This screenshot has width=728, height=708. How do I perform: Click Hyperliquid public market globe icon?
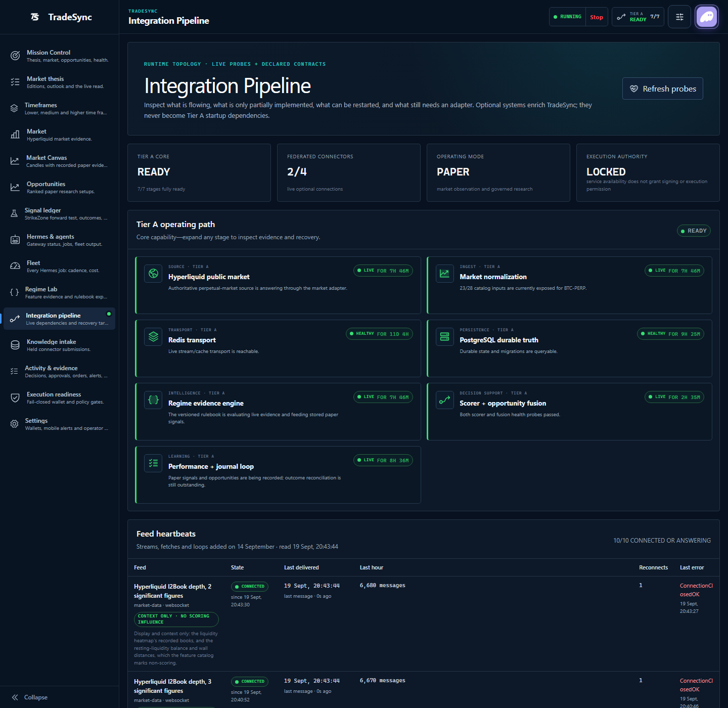[x=153, y=274]
